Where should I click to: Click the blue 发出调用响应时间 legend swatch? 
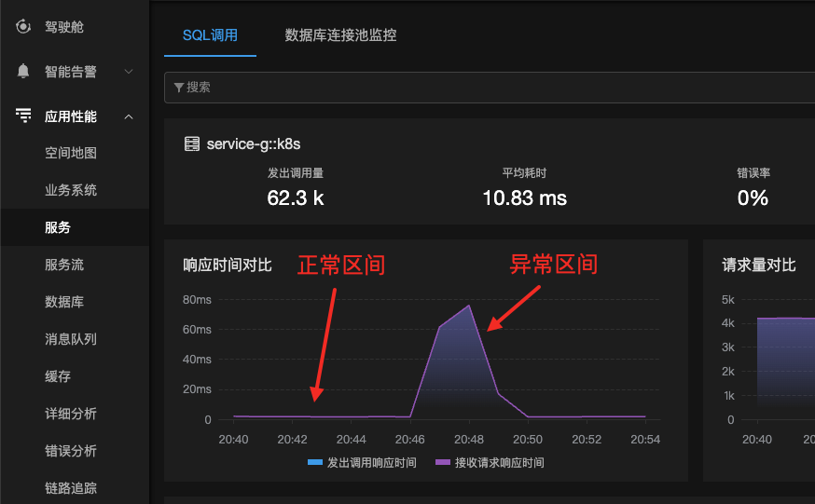click(315, 462)
